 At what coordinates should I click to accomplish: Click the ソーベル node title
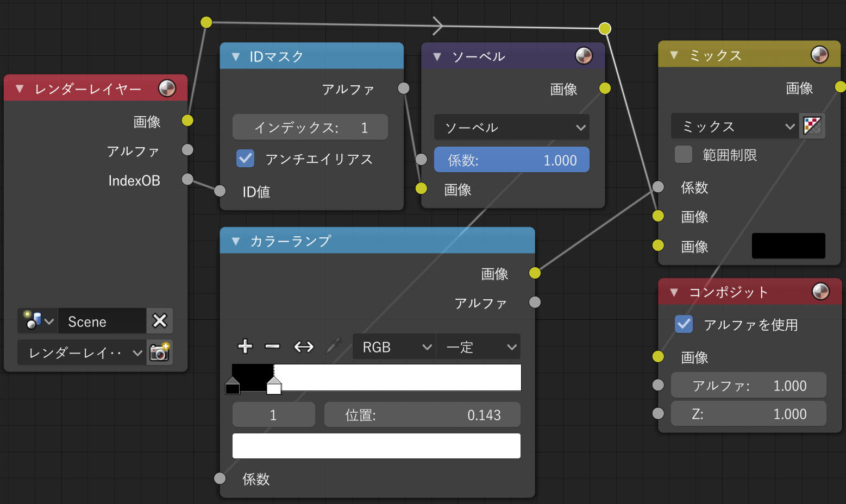(x=479, y=56)
